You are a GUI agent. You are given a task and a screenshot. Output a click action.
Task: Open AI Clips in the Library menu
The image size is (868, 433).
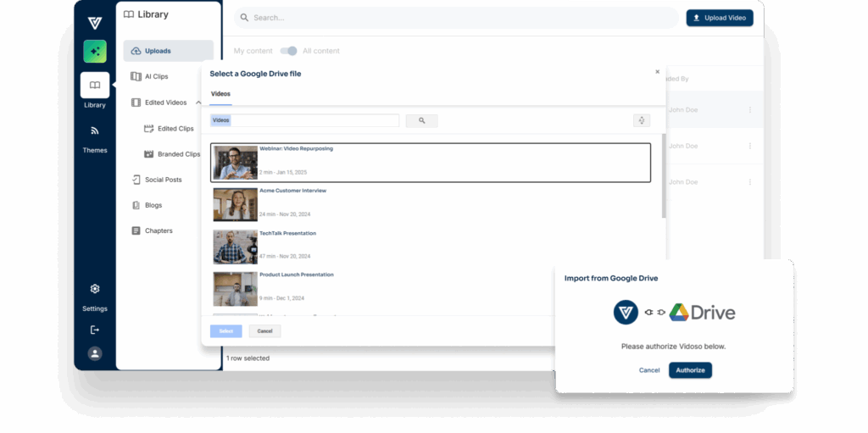tap(156, 76)
